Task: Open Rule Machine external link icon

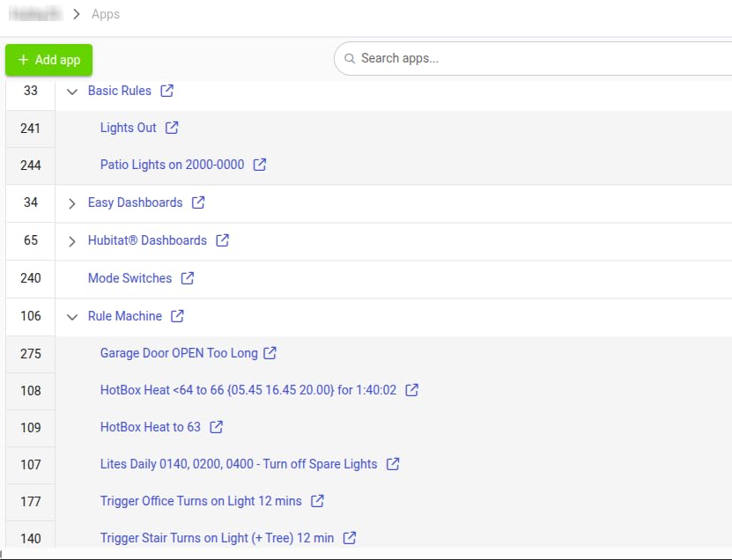Action: click(x=178, y=316)
